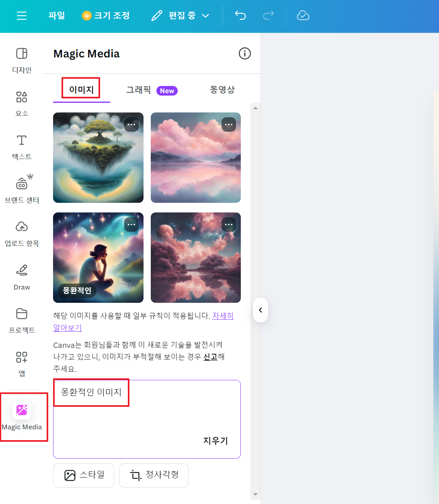
Task: Click the 신고 report link
Action: click(210, 357)
